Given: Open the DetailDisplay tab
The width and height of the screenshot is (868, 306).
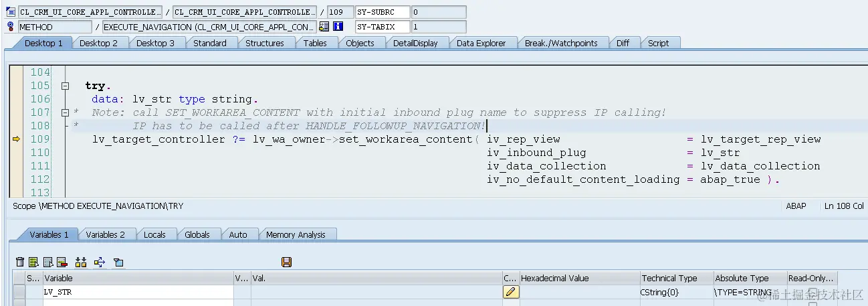Looking at the screenshot, I should [415, 43].
